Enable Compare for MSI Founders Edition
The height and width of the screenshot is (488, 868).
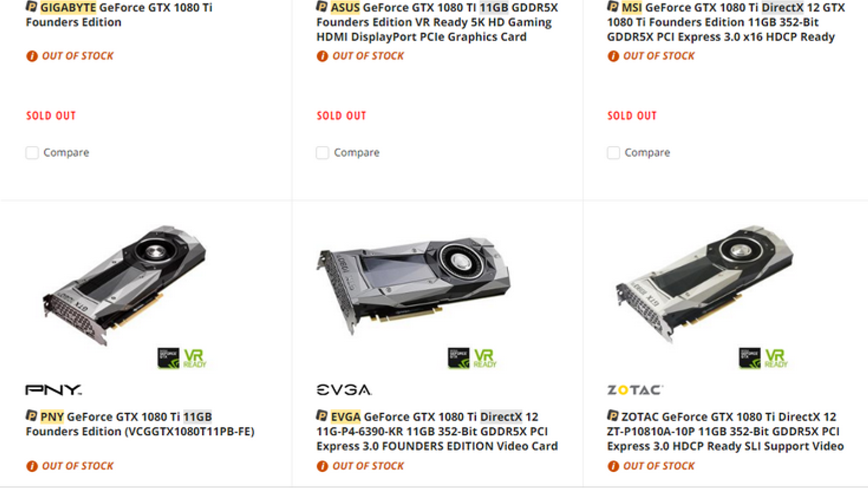(613, 152)
